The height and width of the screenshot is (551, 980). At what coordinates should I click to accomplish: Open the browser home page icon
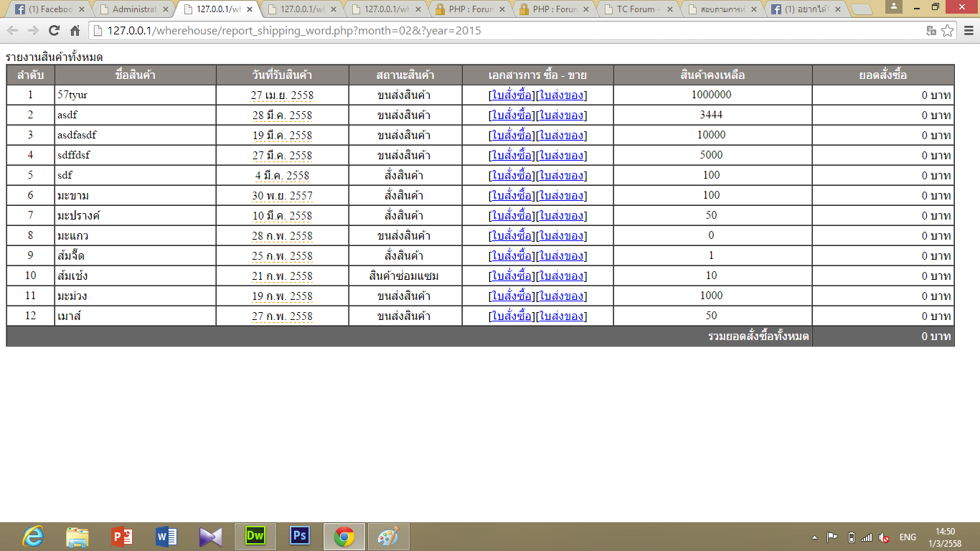75,31
